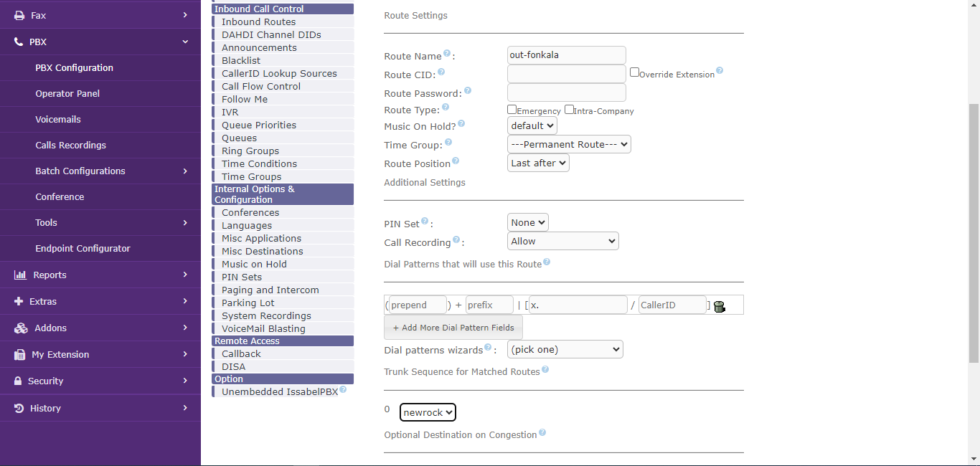
Task: Open the Ring Groups link
Action: point(250,151)
